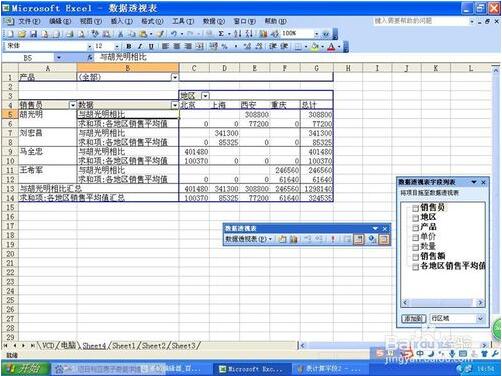Click Increase Decimal icon
The height and width of the screenshot is (376, 502).
[247, 46]
